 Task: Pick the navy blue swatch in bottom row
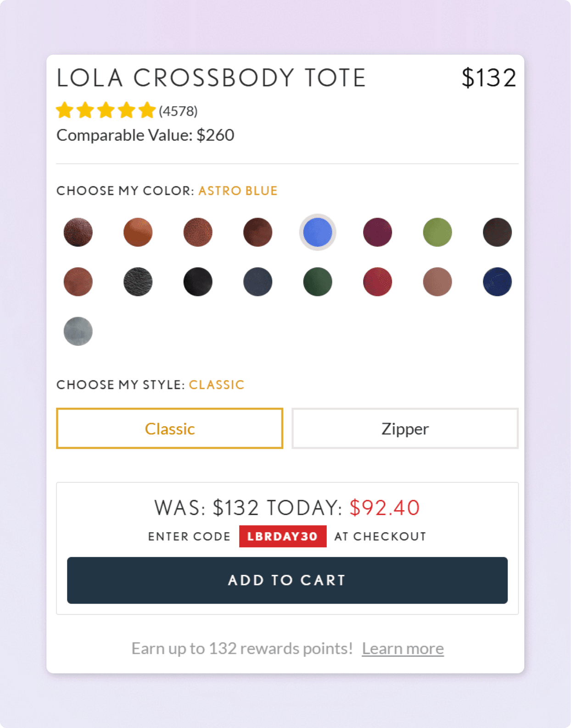(497, 282)
